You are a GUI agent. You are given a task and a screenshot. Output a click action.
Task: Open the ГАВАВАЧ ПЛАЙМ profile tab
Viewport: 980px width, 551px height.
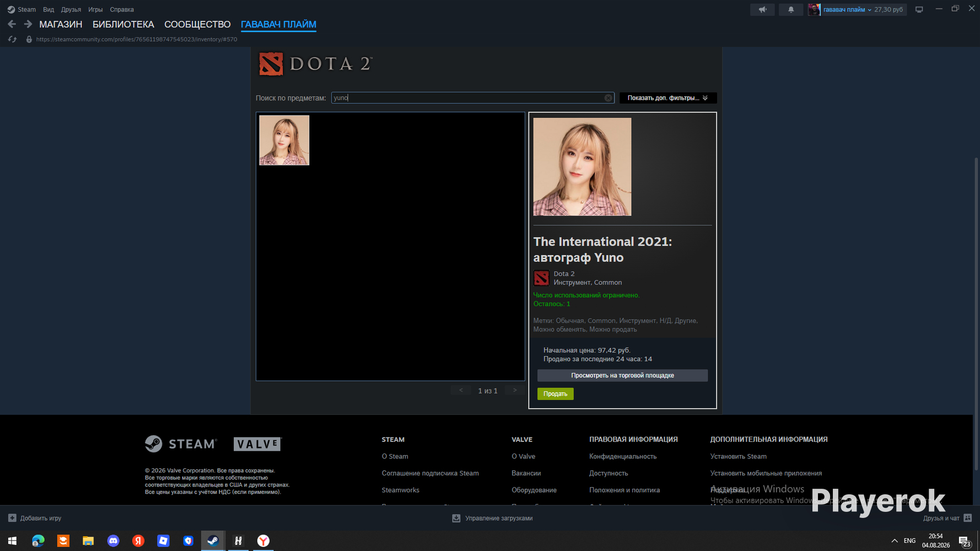pos(278,24)
